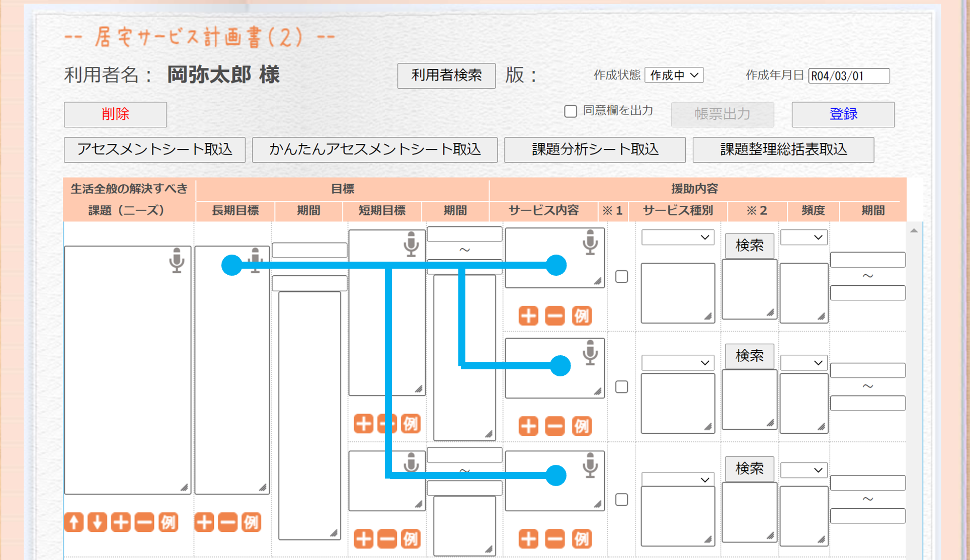
Task: Add service content under first service box
Action: click(528, 316)
